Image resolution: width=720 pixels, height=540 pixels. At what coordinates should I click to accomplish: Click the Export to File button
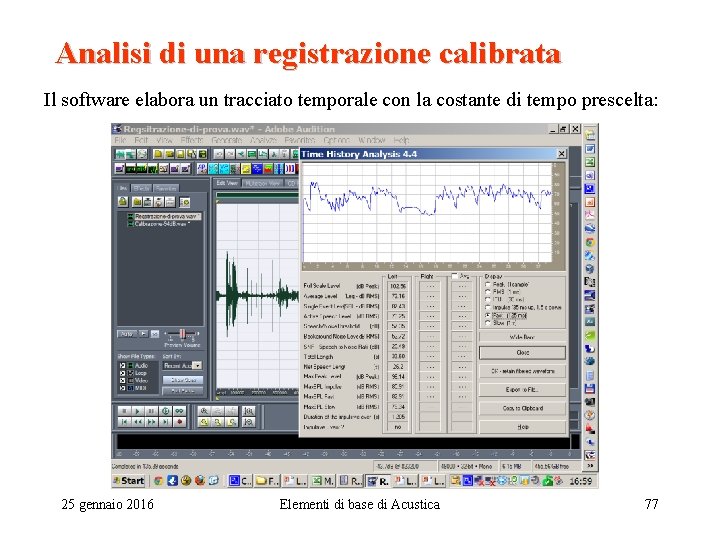[522, 390]
